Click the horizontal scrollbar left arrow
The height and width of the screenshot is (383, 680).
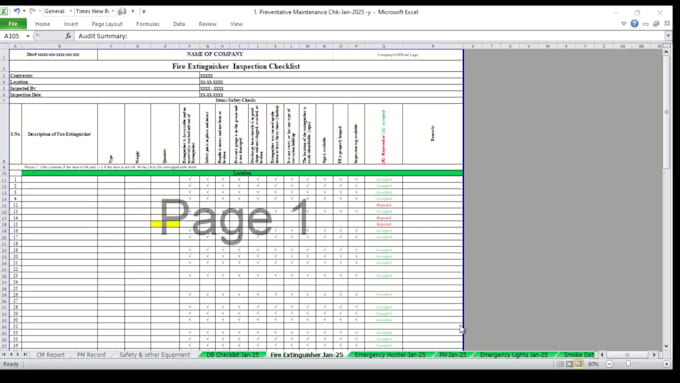(602, 355)
